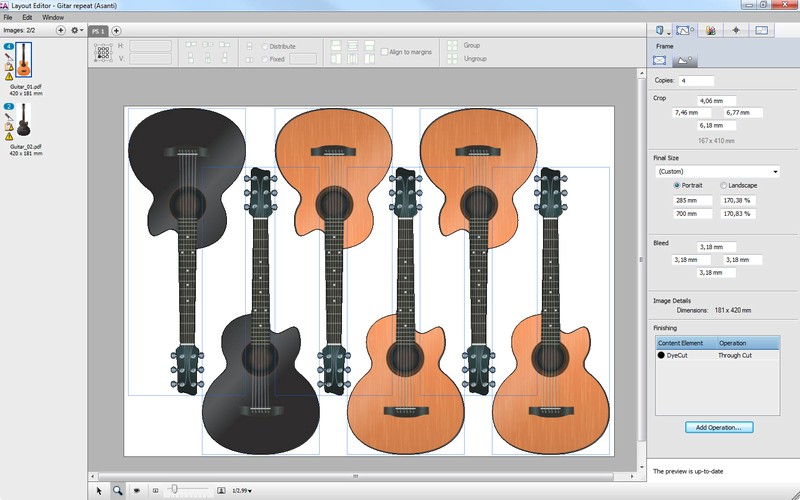Click the Through Cut operation cell
The width and height of the screenshot is (800, 500).
[735, 355]
